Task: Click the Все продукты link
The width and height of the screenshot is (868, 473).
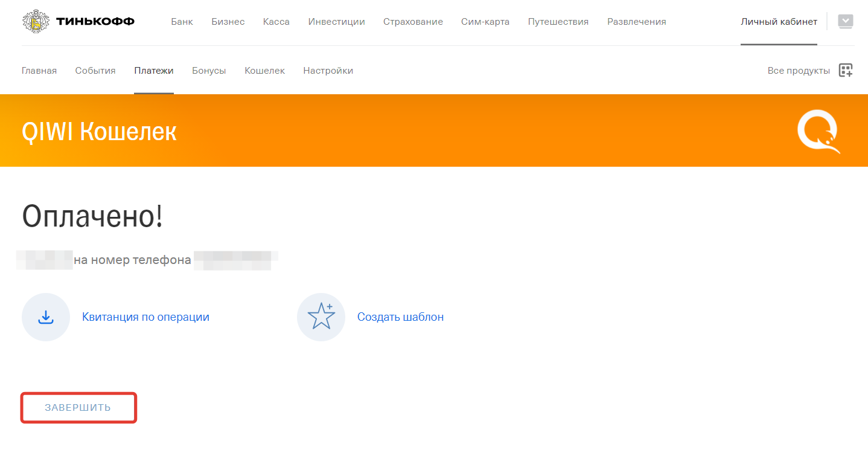Action: (799, 71)
